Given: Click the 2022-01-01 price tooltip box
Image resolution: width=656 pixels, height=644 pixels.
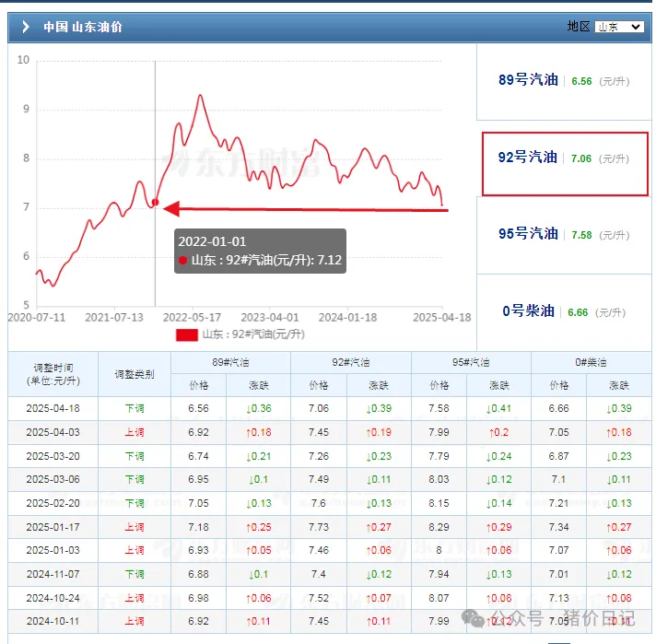Looking at the screenshot, I should (x=260, y=251).
